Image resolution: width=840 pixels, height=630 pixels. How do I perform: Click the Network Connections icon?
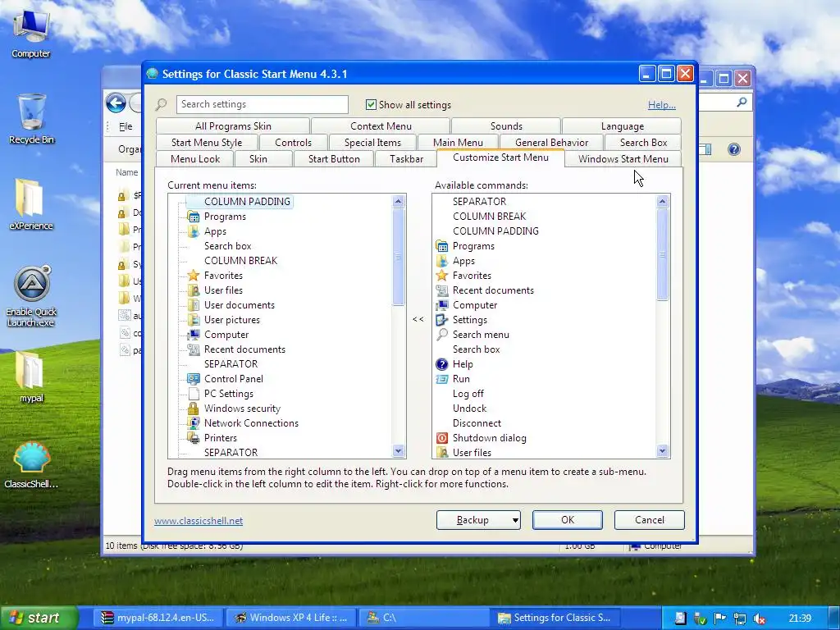click(x=194, y=422)
